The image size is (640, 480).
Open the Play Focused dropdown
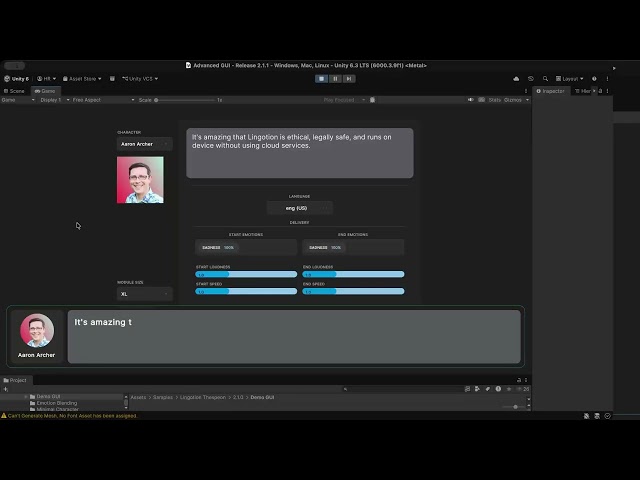coord(344,100)
